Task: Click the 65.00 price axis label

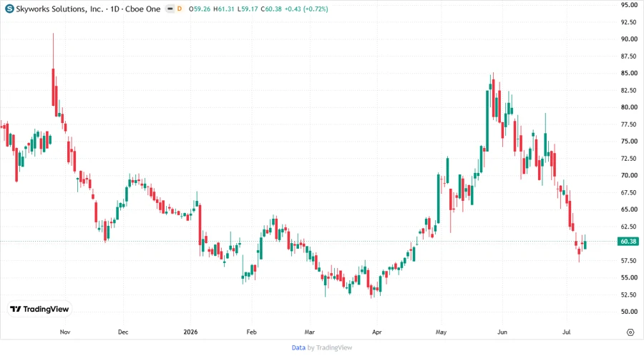Action: point(629,209)
